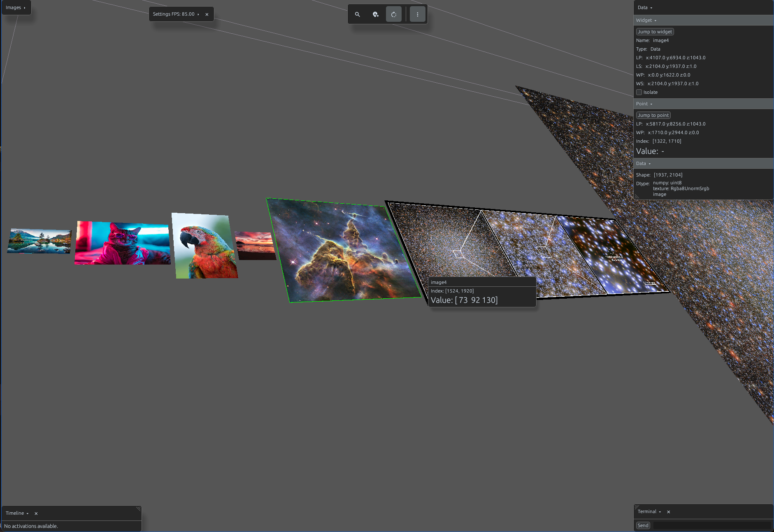Select the green-outlined nebula image
Viewport: 774px width, 532px height.
344,251
